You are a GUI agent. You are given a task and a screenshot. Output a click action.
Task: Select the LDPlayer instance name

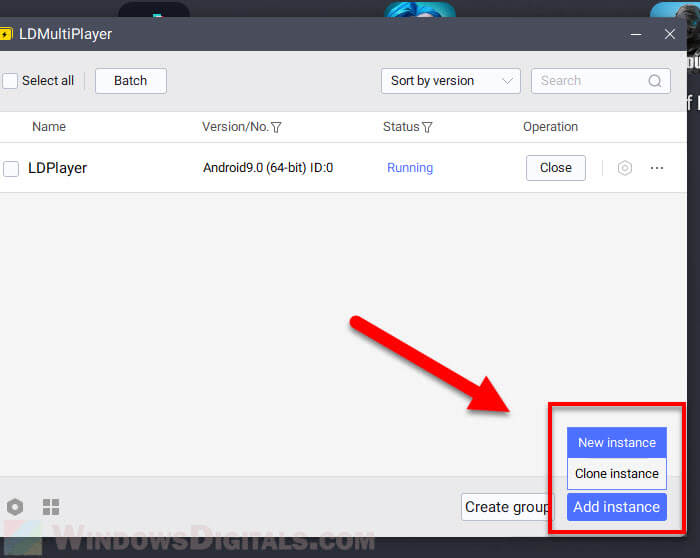[x=58, y=168]
